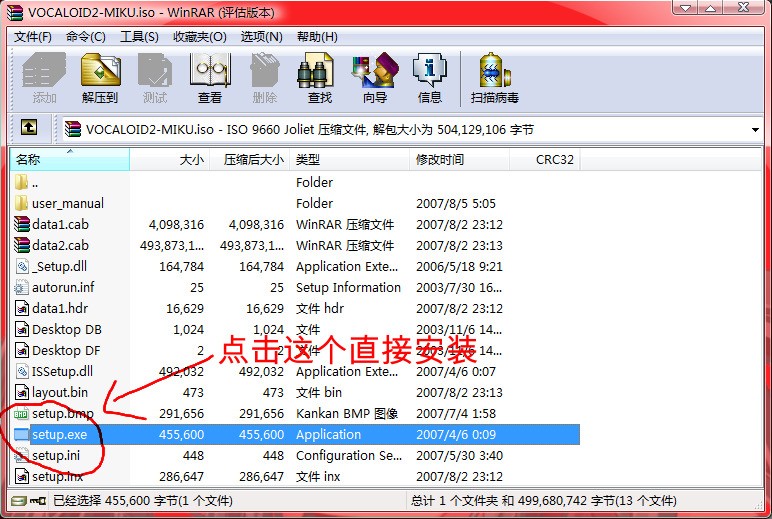Select the Desktop DB file name
Image resolution: width=772 pixels, height=519 pixels.
tap(67, 329)
